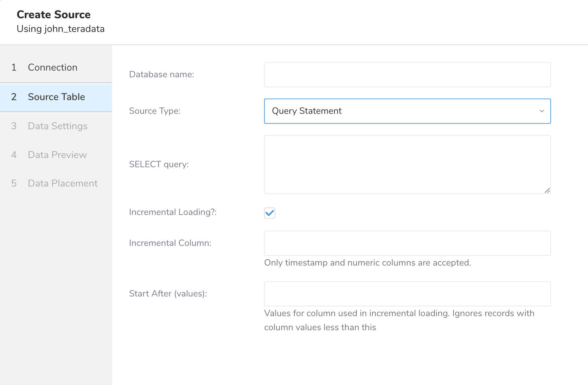Focus the Start After values field
Image resolution: width=588 pixels, height=385 pixels.
coord(407,294)
